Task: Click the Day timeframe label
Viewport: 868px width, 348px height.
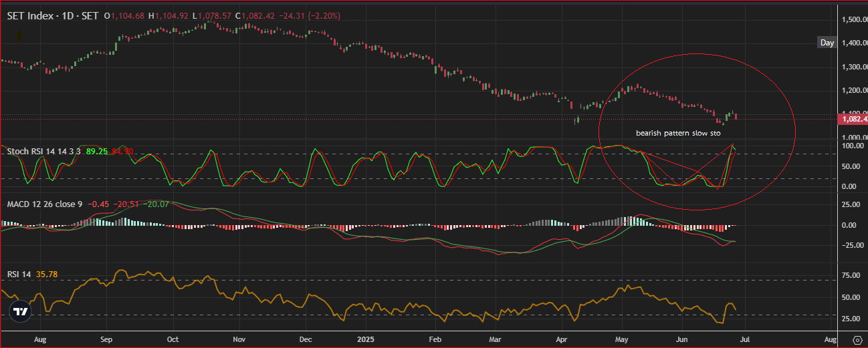Action: pos(827,43)
